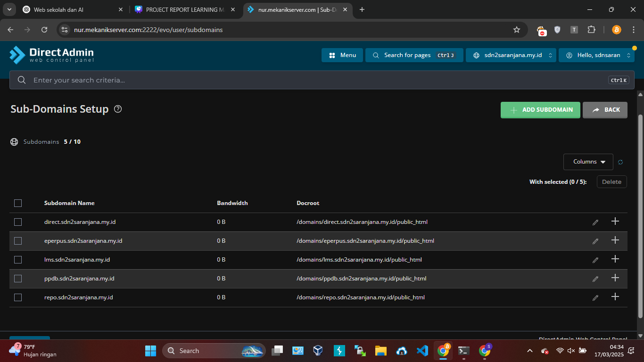644x362 pixels.
Task: Go back in browser history
Action: [x=10, y=30]
